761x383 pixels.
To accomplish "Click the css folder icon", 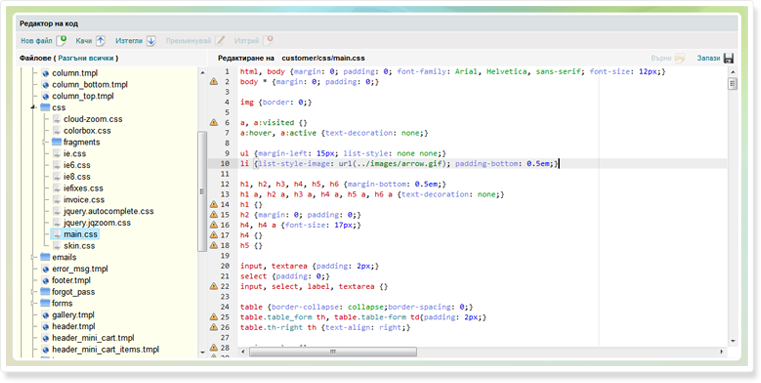I will [x=46, y=107].
